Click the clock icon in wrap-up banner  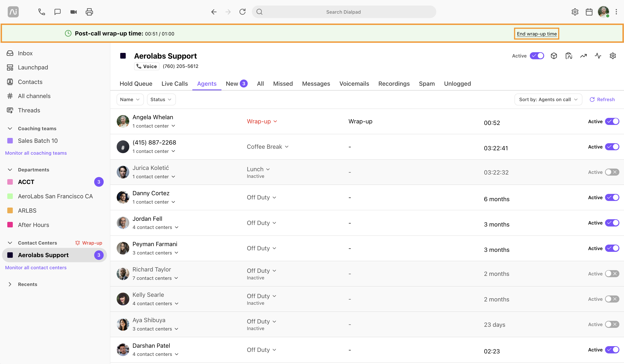click(x=68, y=33)
